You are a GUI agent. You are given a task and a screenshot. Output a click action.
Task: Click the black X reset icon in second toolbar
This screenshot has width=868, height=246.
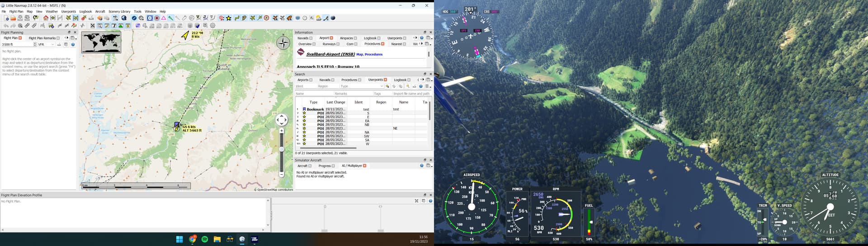point(92,26)
